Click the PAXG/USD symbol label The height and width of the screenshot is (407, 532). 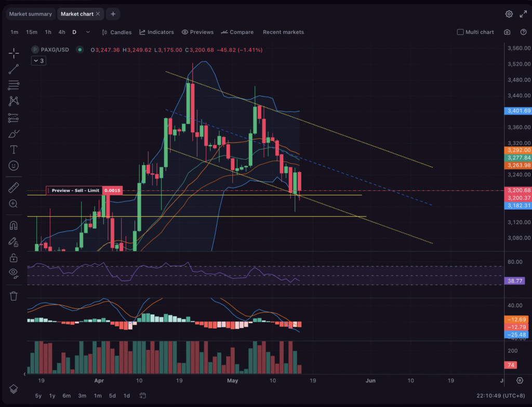point(55,49)
